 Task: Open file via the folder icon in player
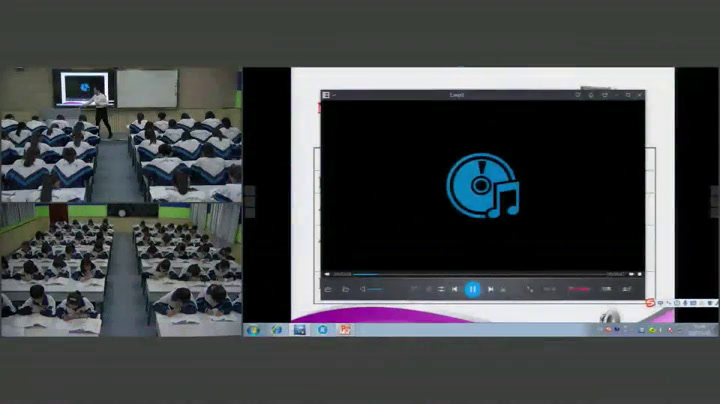(x=345, y=289)
